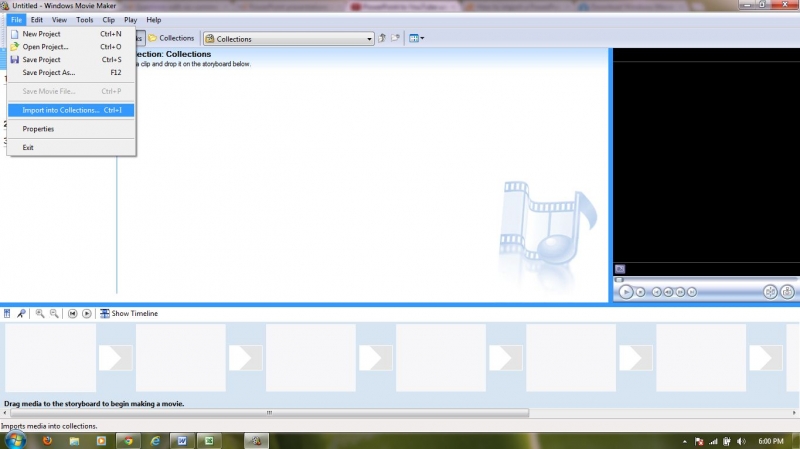Choose Save Project As from File menu
The height and width of the screenshot is (449, 800).
[49, 72]
